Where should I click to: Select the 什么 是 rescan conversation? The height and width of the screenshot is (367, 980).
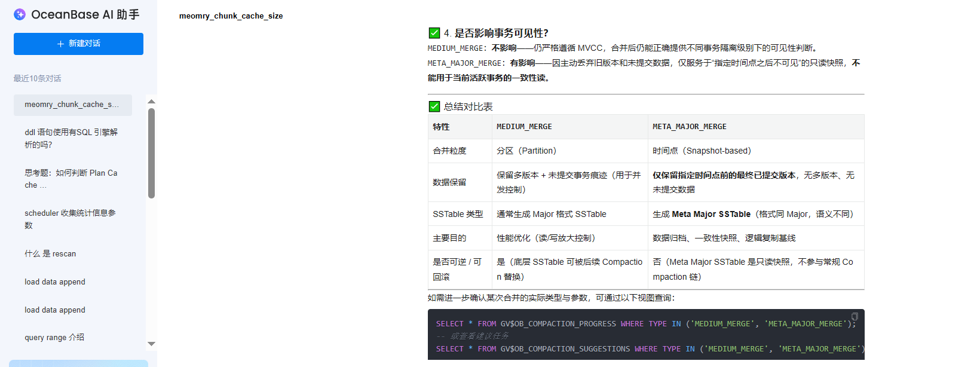click(x=51, y=253)
